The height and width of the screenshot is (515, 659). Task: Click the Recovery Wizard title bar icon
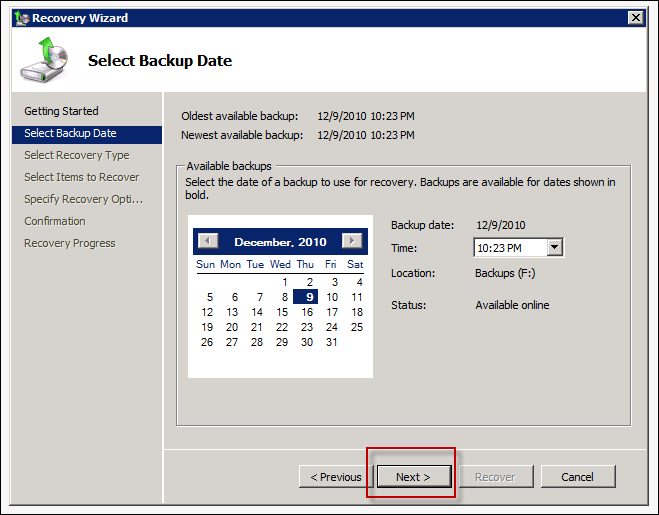pyautogui.click(x=22, y=18)
